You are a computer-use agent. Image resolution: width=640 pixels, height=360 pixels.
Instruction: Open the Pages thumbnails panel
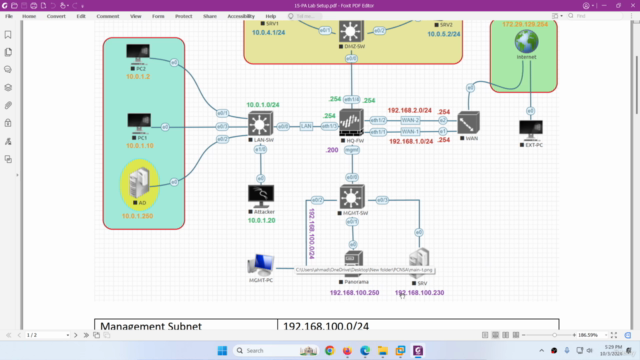[x=8, y=52]
